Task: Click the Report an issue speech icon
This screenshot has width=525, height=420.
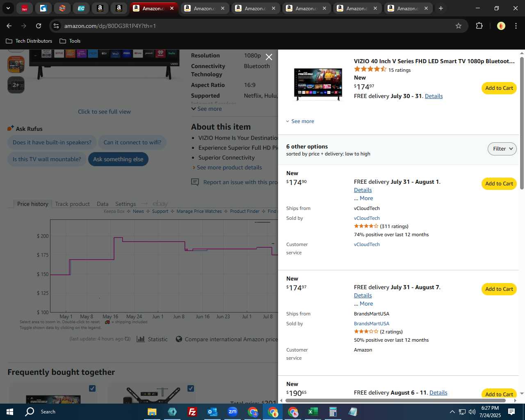Action: pos(195,182)
